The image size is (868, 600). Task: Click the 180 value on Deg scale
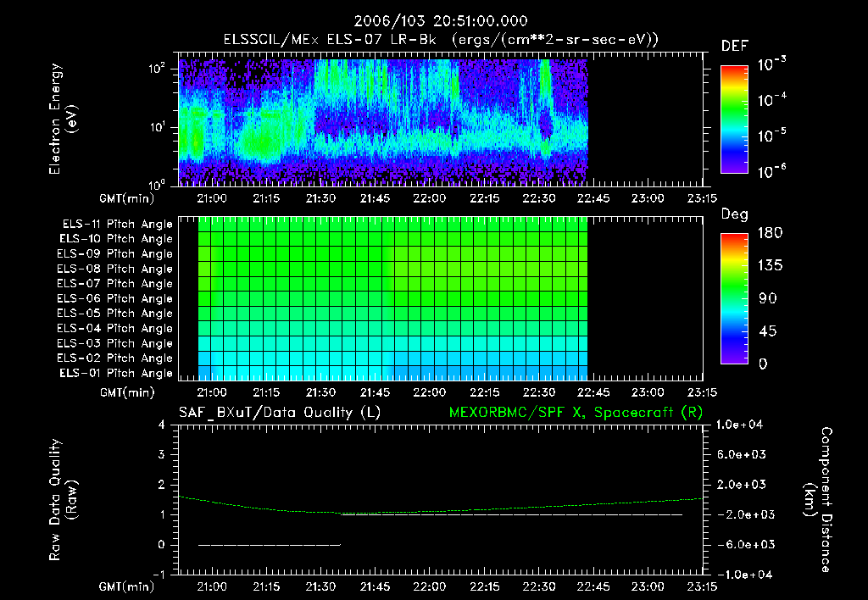pos(770,233)
